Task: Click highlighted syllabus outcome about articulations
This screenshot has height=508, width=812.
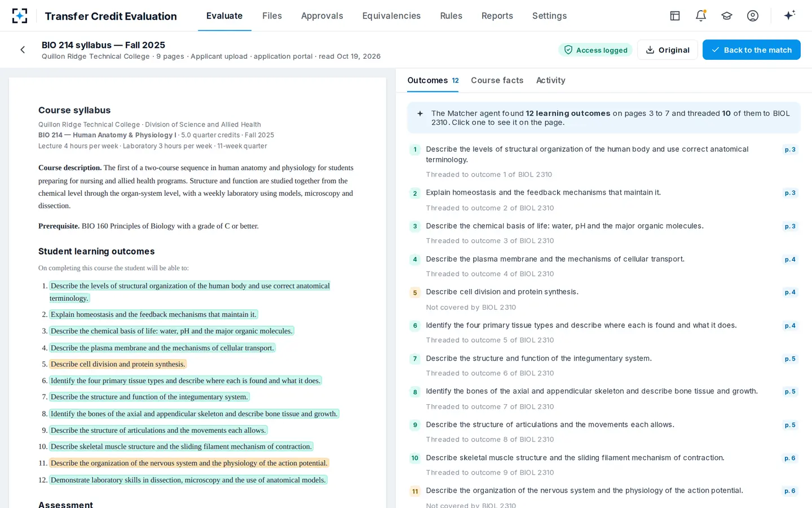Action: coord(158,430)
